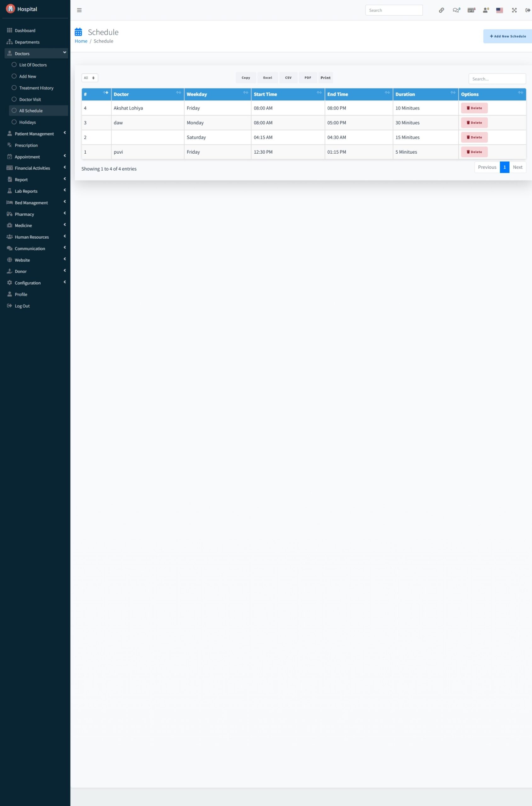
Task: Click the Website globe icon
Action: [9, 260]
